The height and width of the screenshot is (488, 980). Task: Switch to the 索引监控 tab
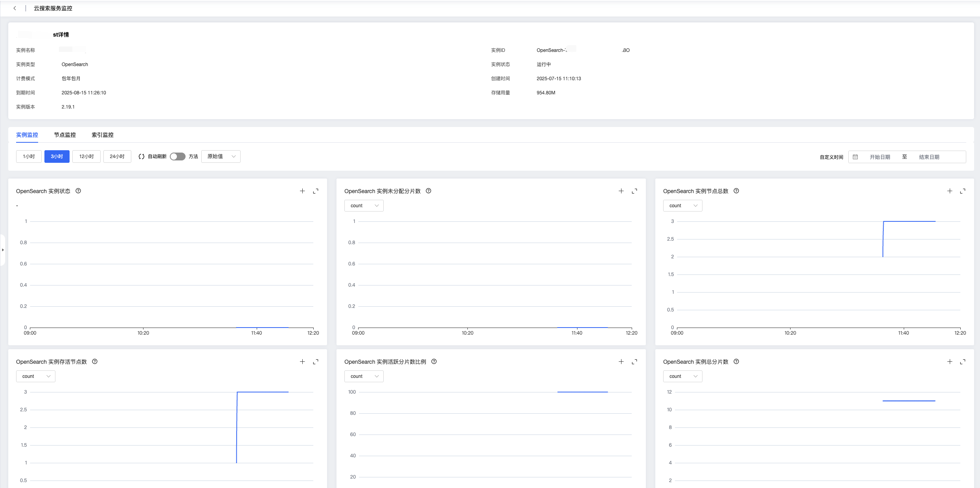(x=103, y=135)
